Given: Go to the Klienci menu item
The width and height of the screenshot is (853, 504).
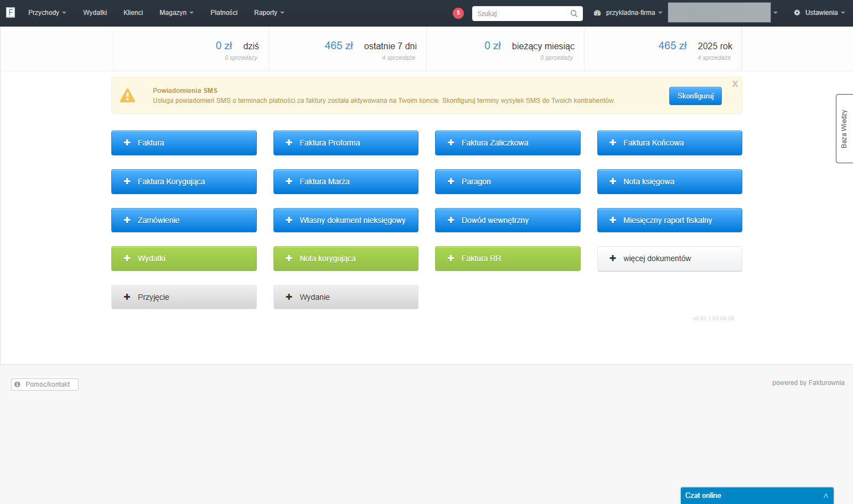Looking at the screenshot, I should pyautogui.click(x=133, y=13).
